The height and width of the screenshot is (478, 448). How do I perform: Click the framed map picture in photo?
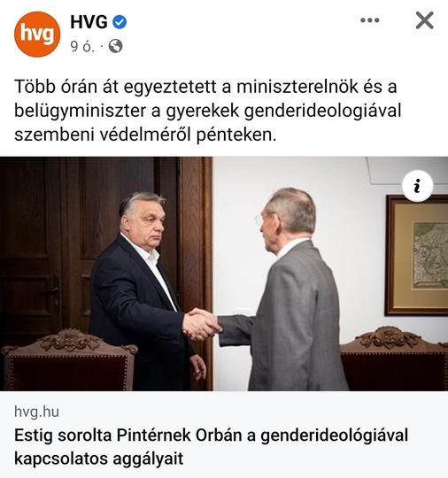click(x=417, y=256)
